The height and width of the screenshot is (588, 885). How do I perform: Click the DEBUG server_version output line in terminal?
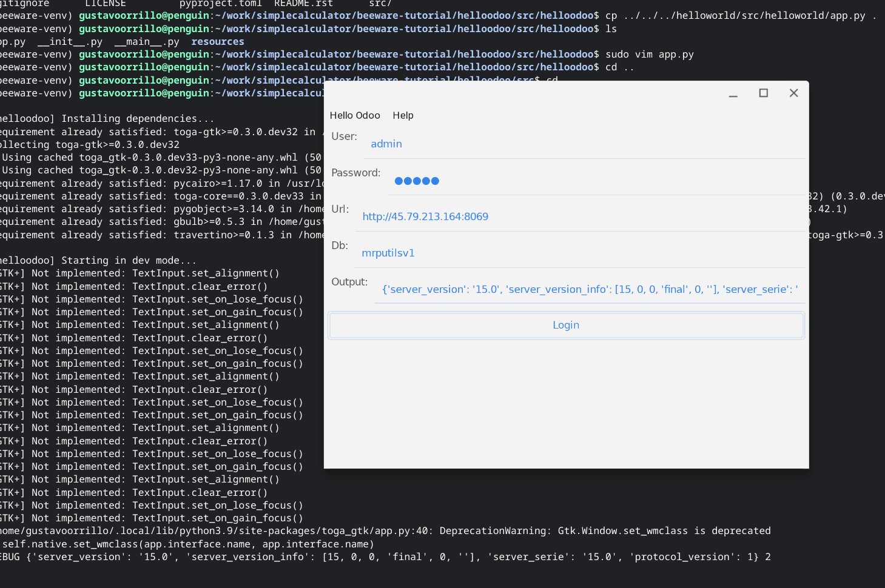pyautogui.click(x=386, y=557)
